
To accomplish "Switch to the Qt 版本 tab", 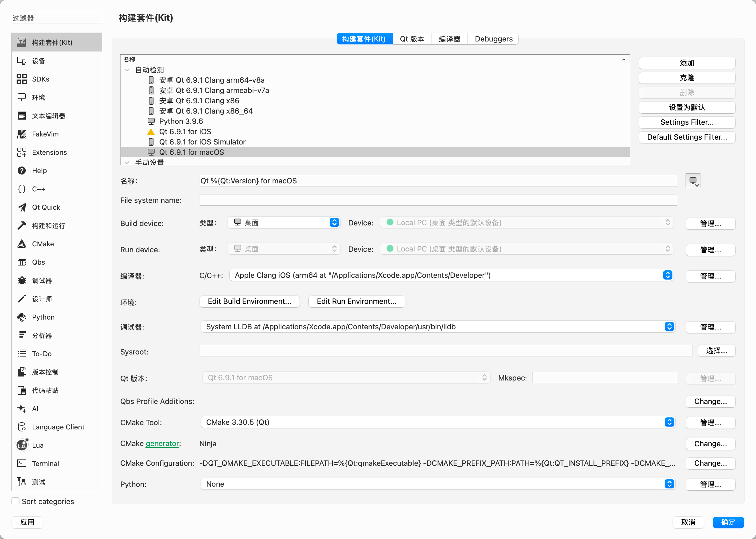I will [x=412, y=39].
